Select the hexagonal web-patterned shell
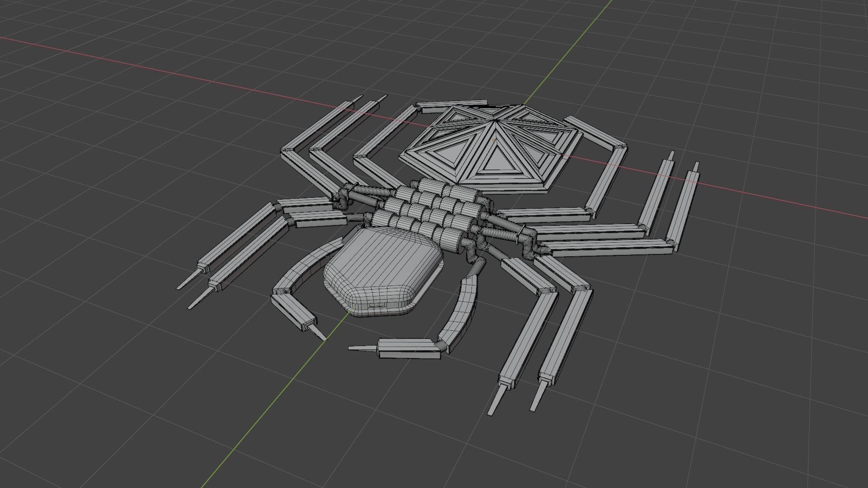The width and height of the screenshot is (868, 488). 491,149
